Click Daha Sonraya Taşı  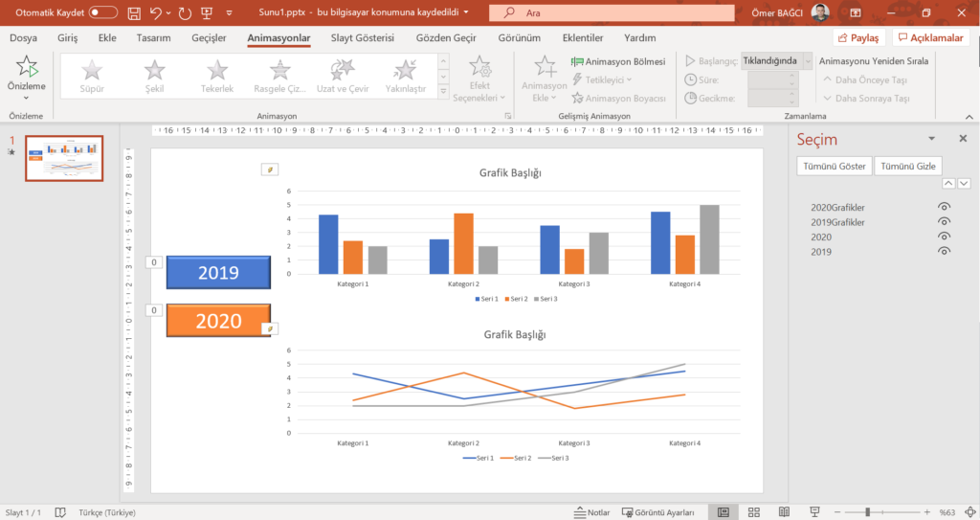click(866, 99)
